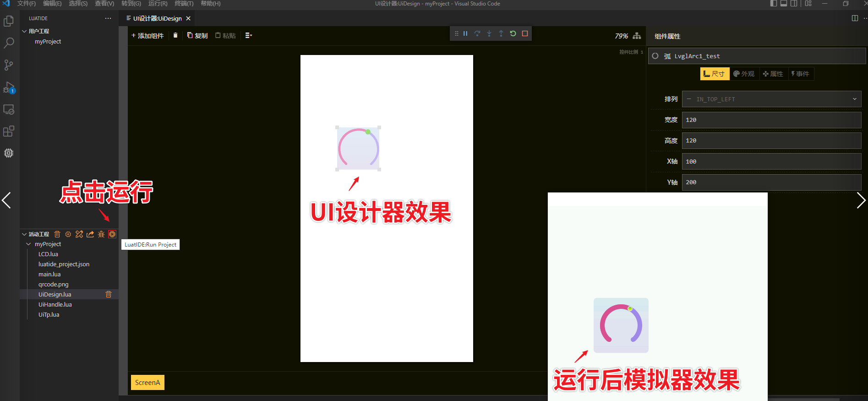This screenshot has width=868, height=401.
Task: Split the editor to the right
Action: 855,18
